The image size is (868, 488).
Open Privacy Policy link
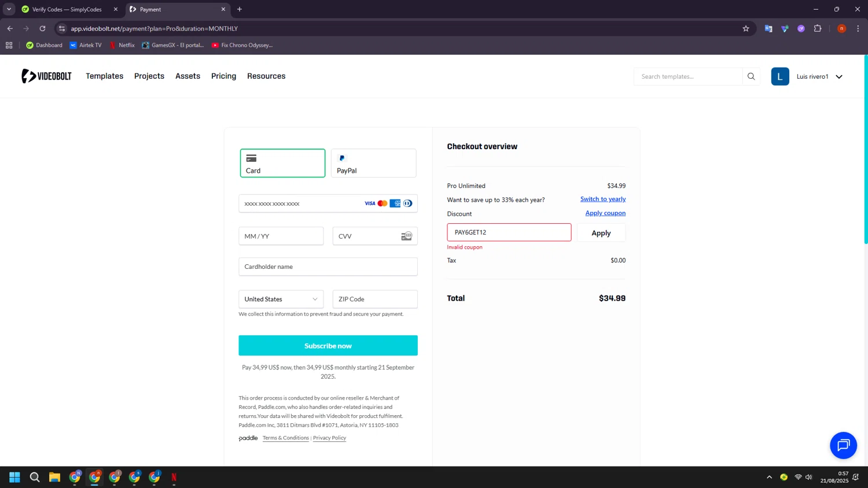click(x=329, y=438)
